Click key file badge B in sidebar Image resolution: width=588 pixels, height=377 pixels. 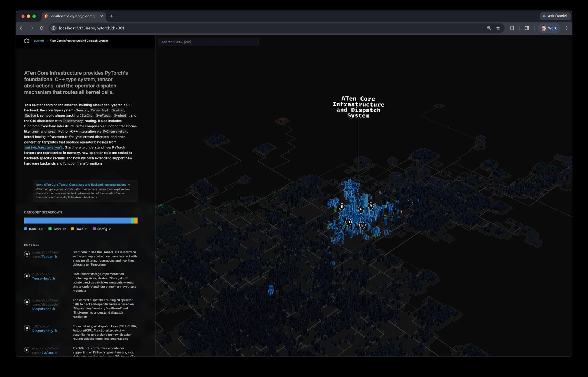27,276
